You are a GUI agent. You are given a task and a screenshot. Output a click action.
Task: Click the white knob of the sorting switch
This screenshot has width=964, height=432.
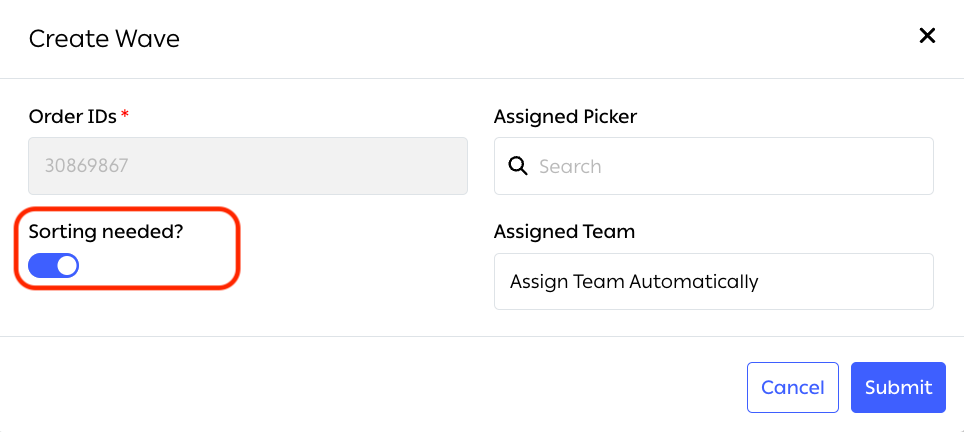[67, 266]
